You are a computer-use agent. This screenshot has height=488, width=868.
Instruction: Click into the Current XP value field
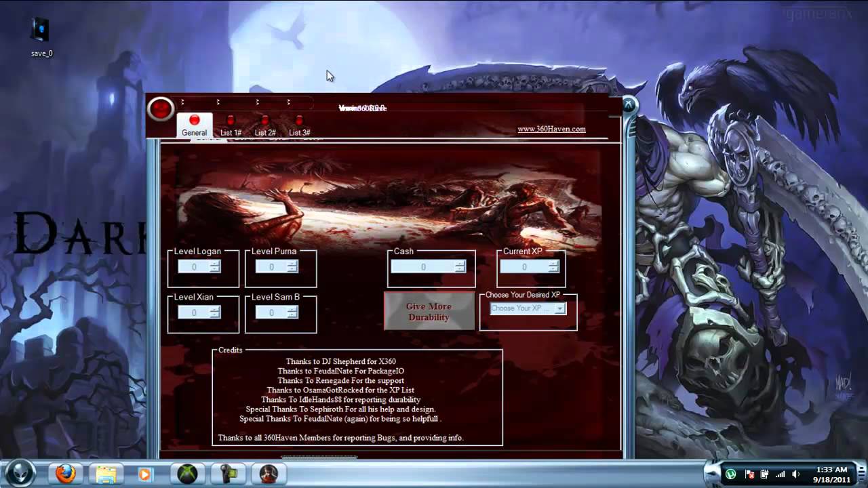tap(524, 267)
